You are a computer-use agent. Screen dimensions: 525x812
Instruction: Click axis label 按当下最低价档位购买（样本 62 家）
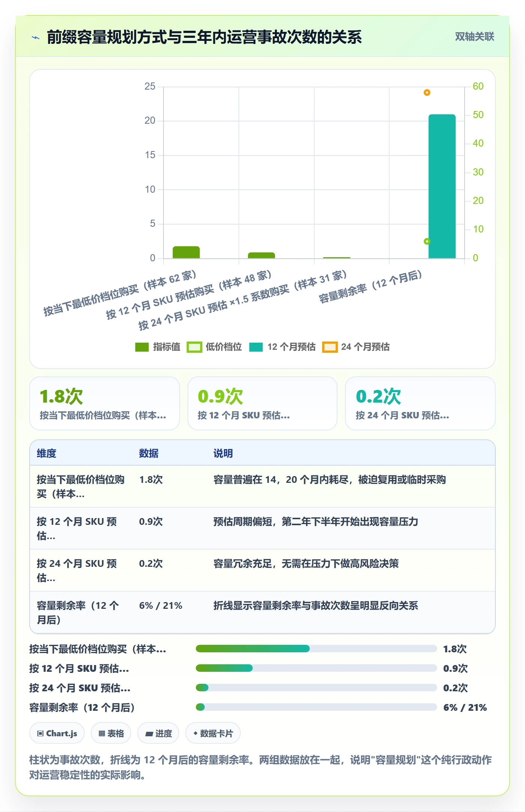[120, 293]
